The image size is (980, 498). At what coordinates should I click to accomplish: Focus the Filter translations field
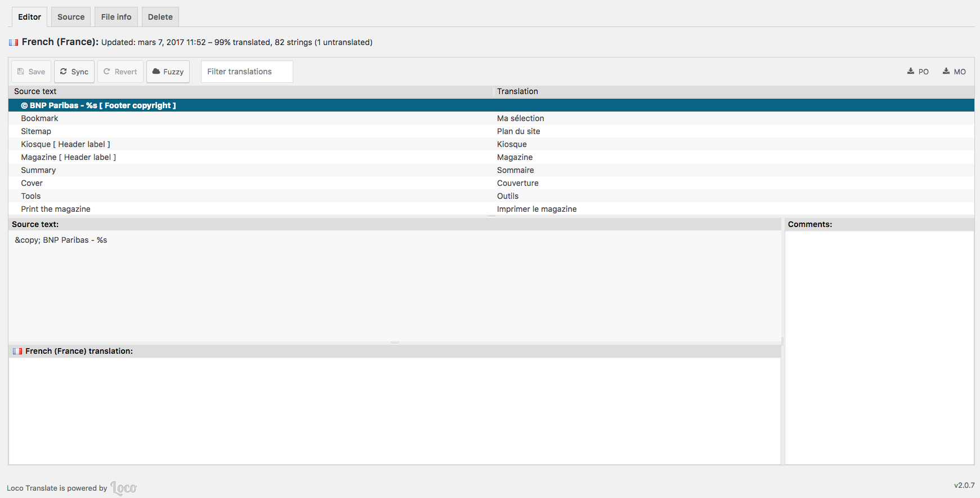coord(247,72)
